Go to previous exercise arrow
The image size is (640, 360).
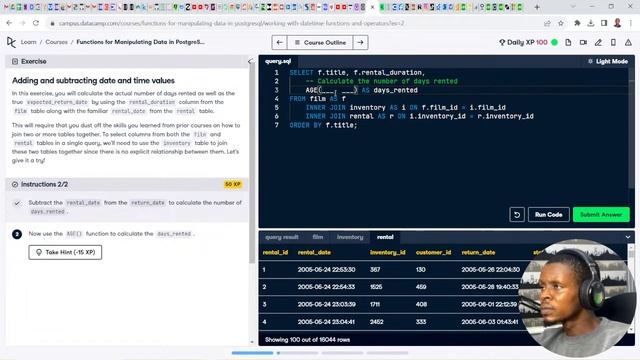[x=280, y=42]
